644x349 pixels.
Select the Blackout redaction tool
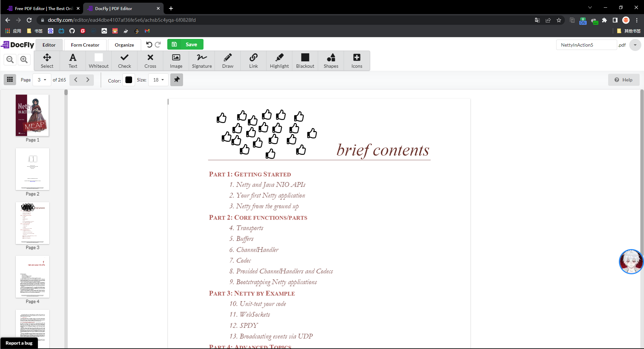[x=305, y=61]
